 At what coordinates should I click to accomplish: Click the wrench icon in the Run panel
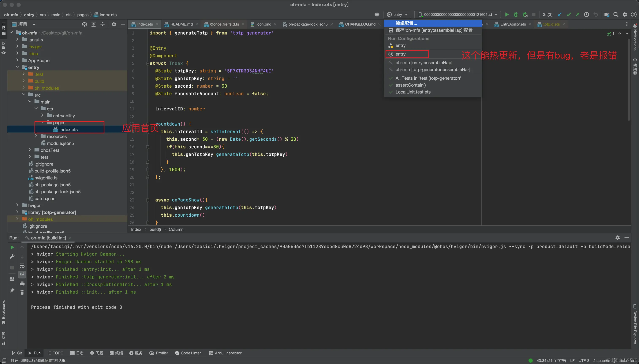click(12, 257)
